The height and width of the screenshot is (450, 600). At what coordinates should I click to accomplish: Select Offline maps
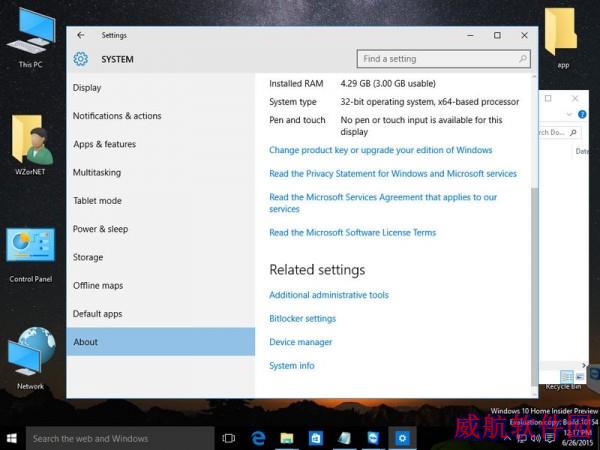[x=161, y=286]
